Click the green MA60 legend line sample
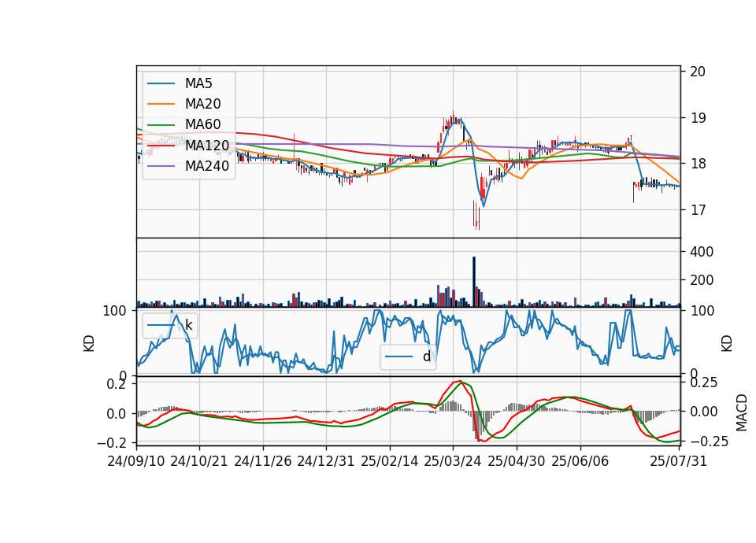This screenshot has height=543, width=756. point(161,125)
